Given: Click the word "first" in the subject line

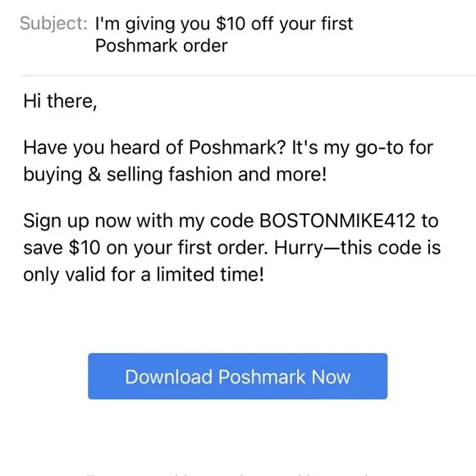Looking at the screenshot, I should [337, 23].
